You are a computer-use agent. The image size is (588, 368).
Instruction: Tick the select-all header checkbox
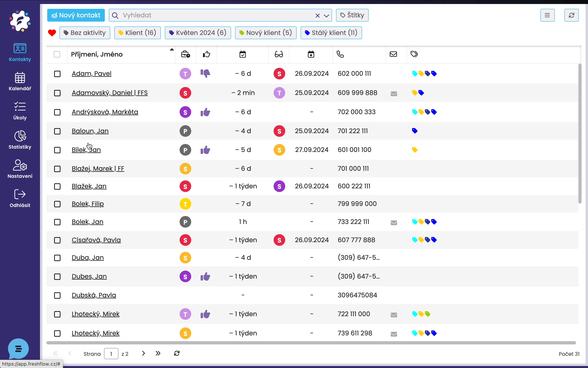(x=57, y=54)
